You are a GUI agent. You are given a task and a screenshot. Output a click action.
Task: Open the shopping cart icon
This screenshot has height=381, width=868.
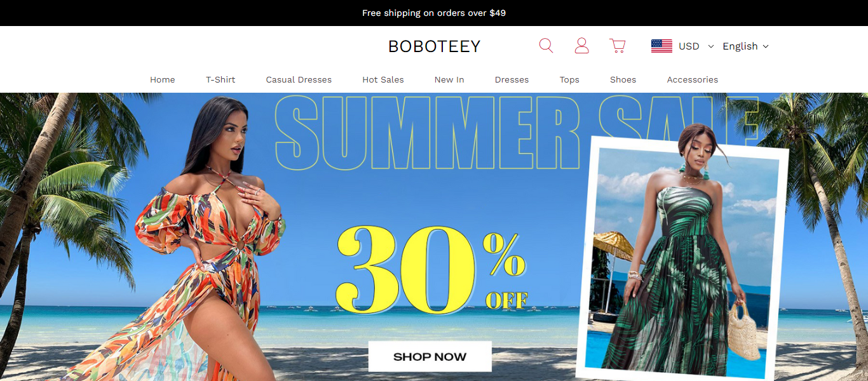[617, 46]
